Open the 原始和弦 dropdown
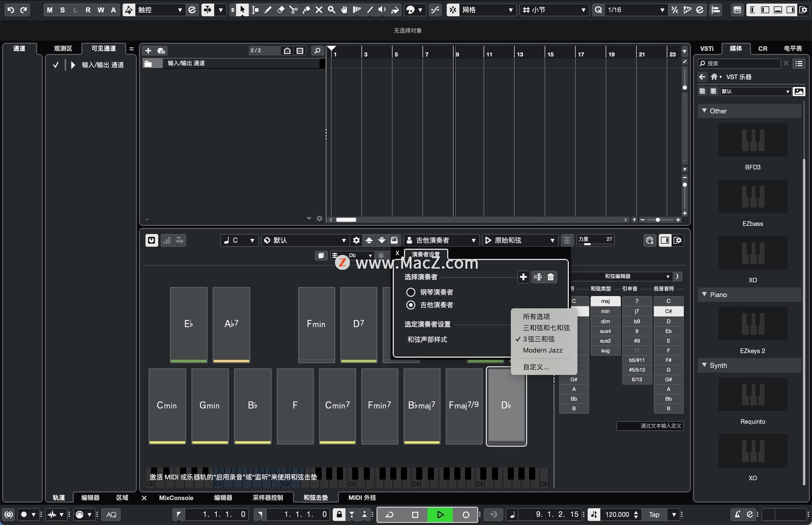812x525 pixels. [520, 240]
